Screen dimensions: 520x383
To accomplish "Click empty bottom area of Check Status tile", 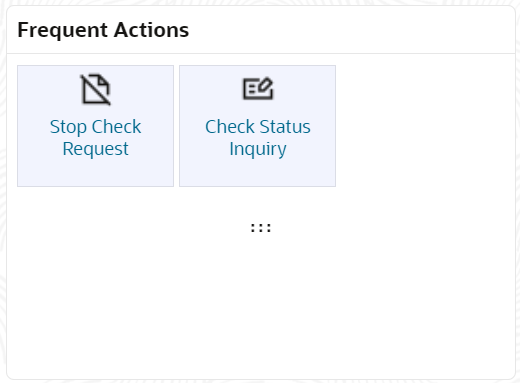I will [257, 172].
